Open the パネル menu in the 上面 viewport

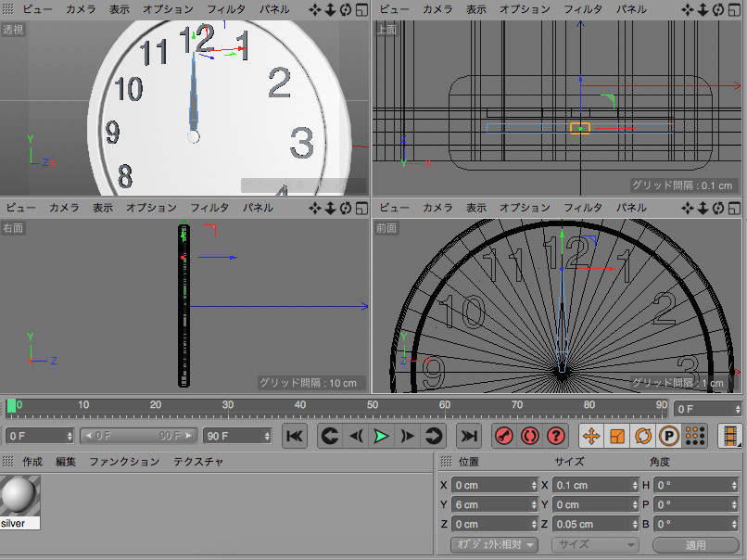(631, 9)
